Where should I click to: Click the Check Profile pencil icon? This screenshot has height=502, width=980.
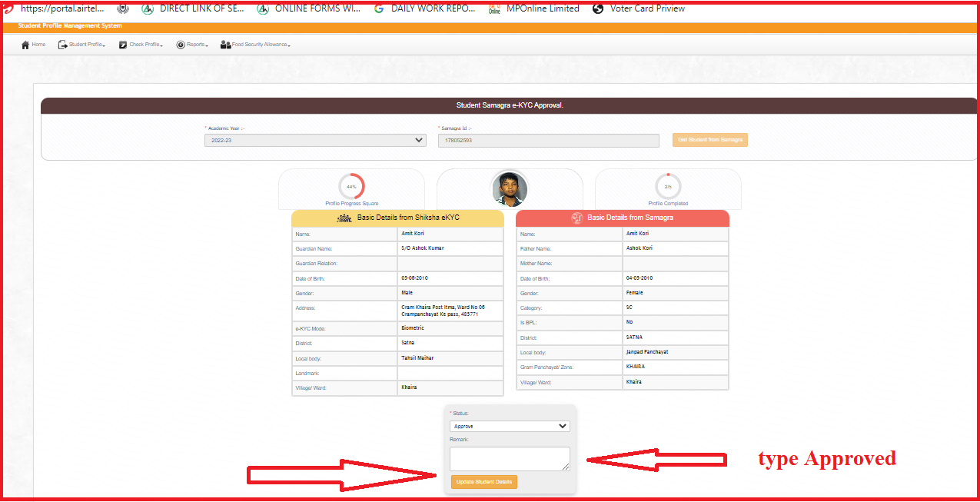point(123,45)
